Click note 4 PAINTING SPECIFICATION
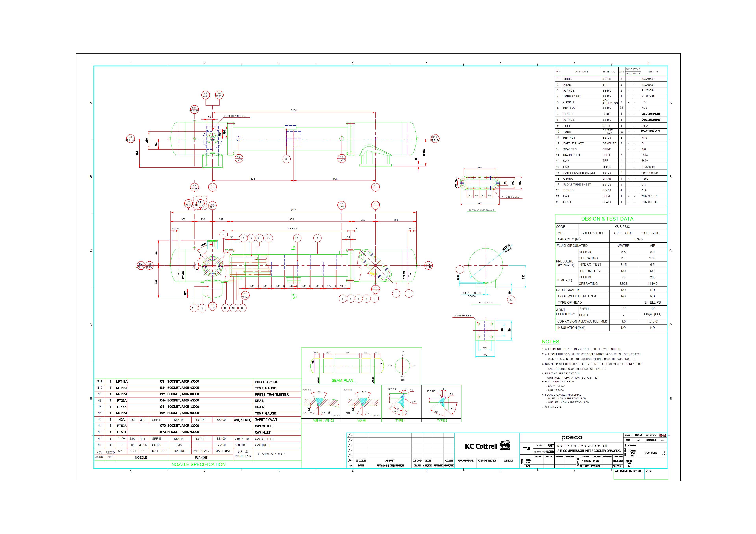The image size is (756, 534). (561, 374)
